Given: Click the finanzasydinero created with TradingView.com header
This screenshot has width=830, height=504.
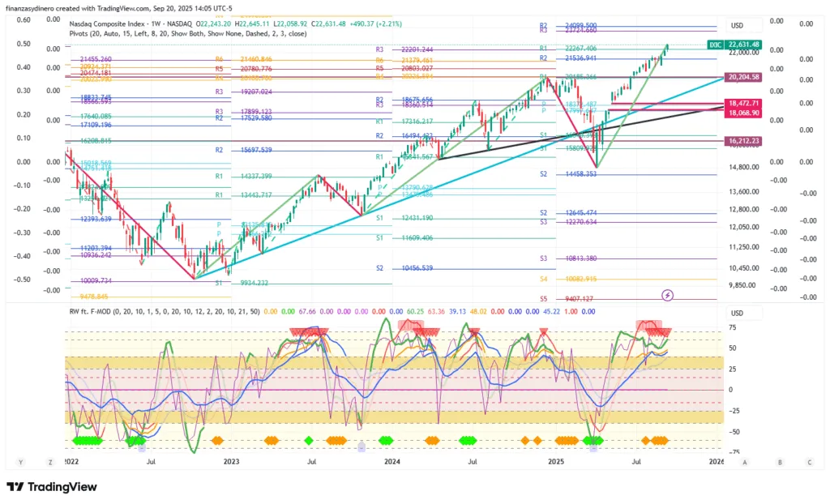Looking at the screenshot, I should (x=118, y=8).
